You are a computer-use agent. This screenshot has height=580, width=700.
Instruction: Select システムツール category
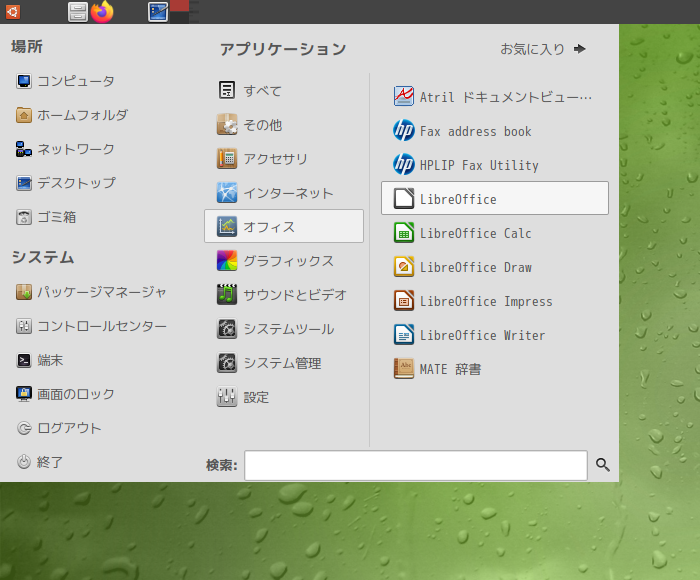pyautogui.click(x=284, y=329)
